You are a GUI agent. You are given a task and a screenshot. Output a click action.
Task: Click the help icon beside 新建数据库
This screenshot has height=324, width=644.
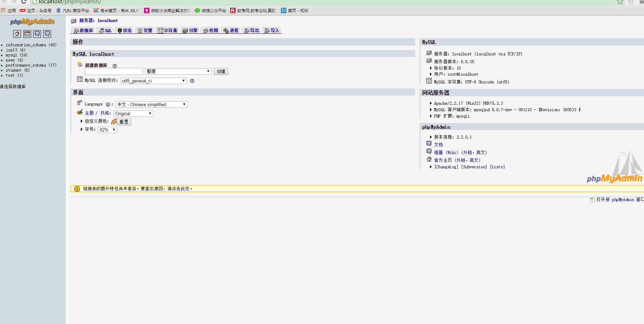click(x=115, y=66)
